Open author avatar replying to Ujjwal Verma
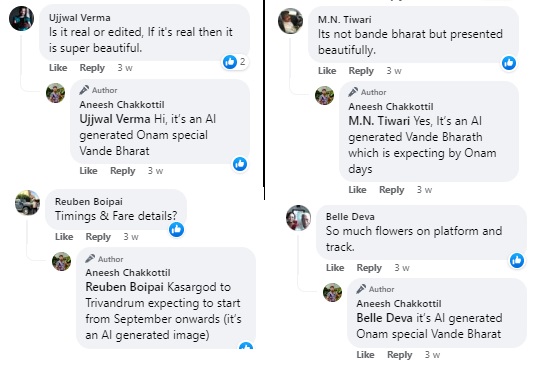The image size is (555, 367). pos(56,93)
